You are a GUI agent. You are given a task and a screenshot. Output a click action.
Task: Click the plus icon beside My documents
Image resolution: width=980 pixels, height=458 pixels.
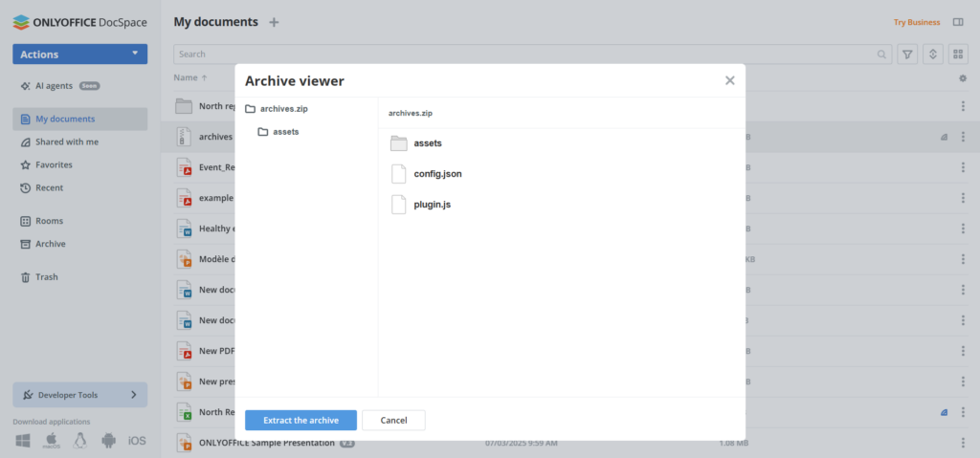[274, 23]
